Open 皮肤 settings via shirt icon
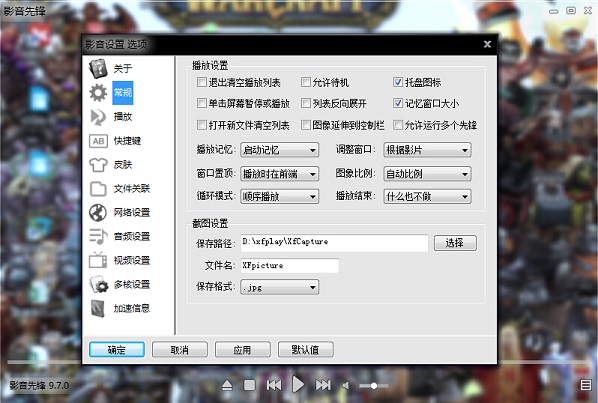Screen dimensions: 598x403 pyautogui.click(x=98, y=165)
